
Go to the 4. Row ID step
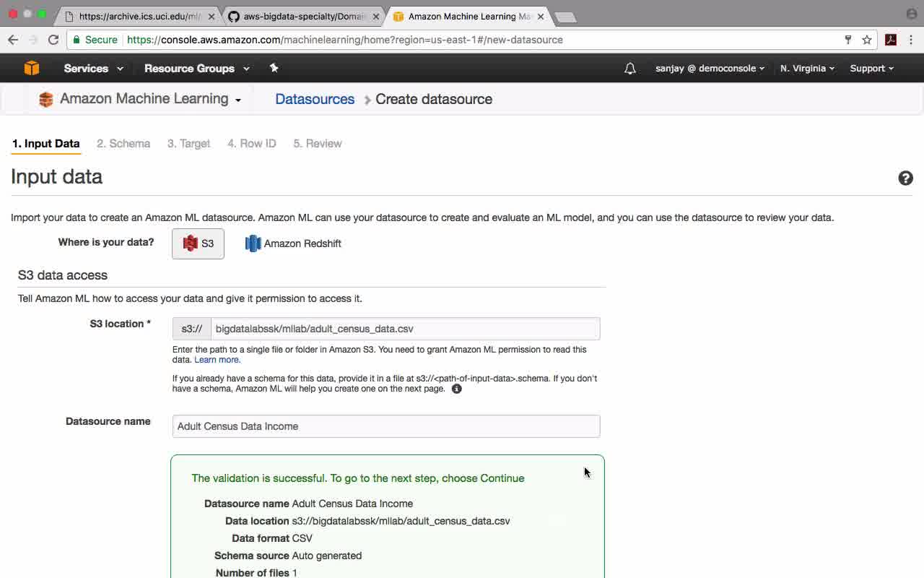coord(252,143)
